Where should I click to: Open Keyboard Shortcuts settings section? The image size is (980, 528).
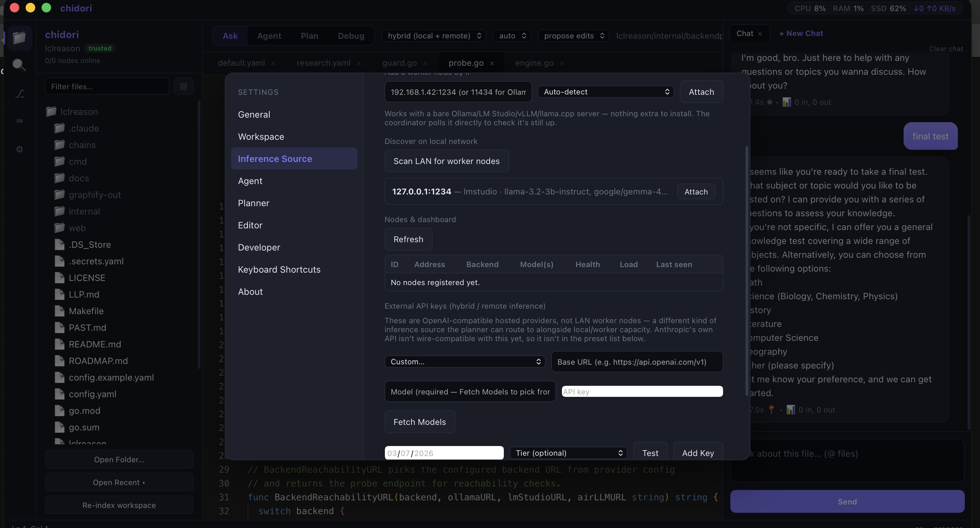coord(294,269)
